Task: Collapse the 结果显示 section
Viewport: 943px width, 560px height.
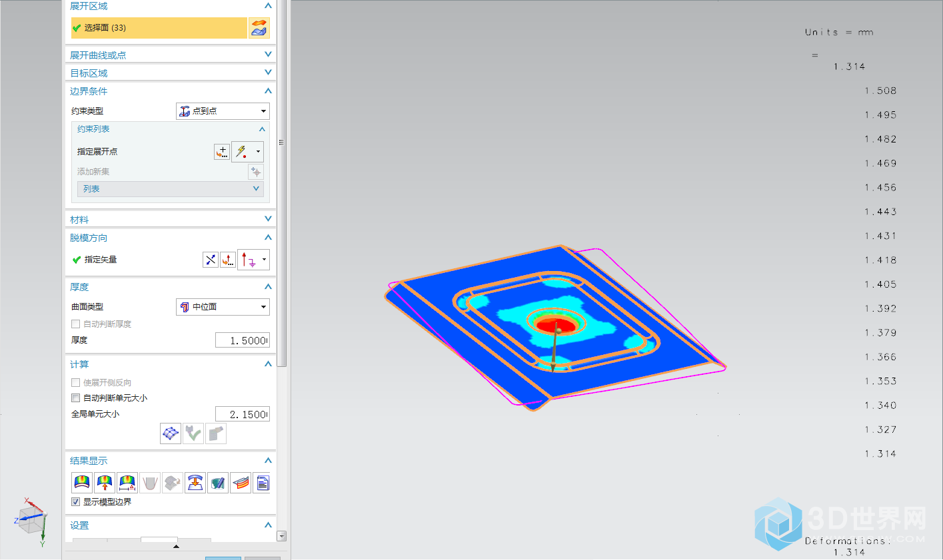Action: click(x=268, y=460)
